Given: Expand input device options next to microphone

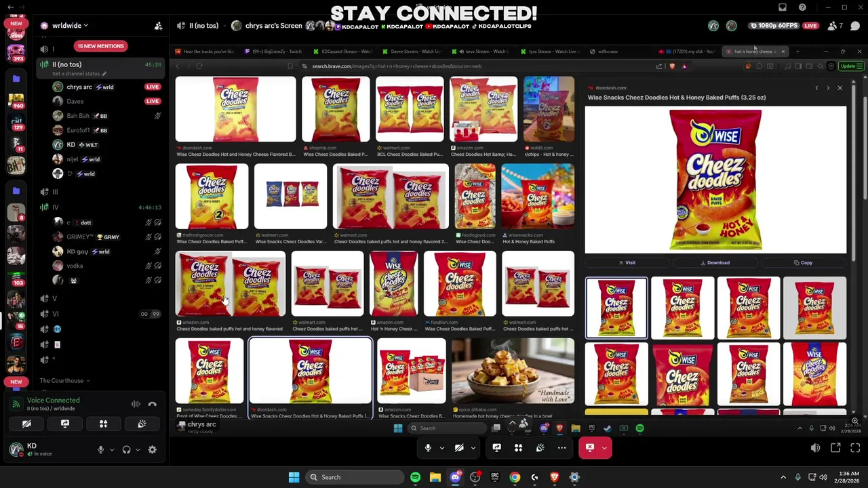Looking at the screenshot, I should 112,449.
